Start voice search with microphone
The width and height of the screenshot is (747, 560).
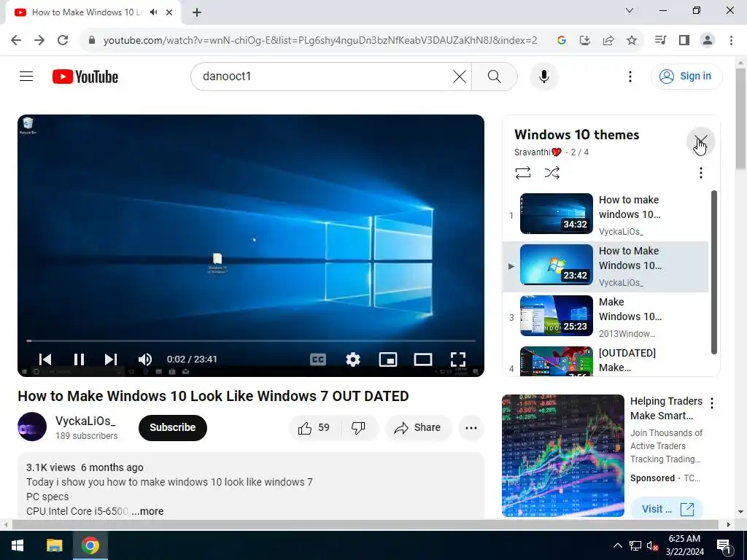pos(543,76)
